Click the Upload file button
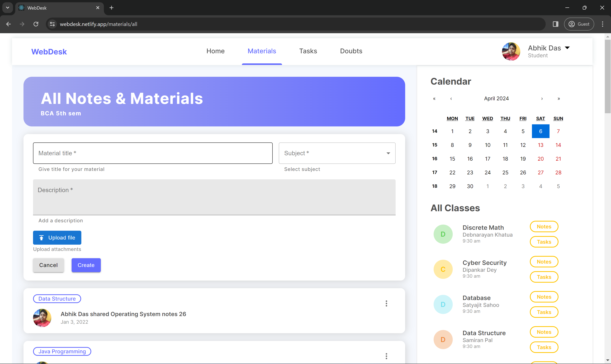Screen dimensions: 611x364 [57, 238]
